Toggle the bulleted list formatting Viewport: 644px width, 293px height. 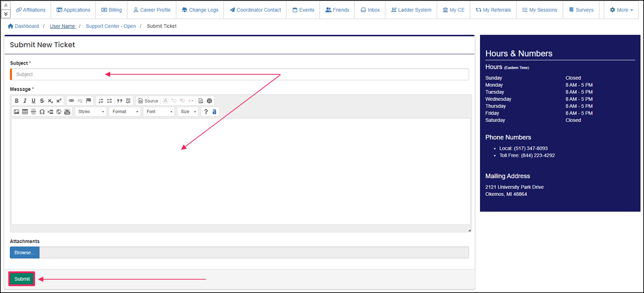tap(110, 101)
